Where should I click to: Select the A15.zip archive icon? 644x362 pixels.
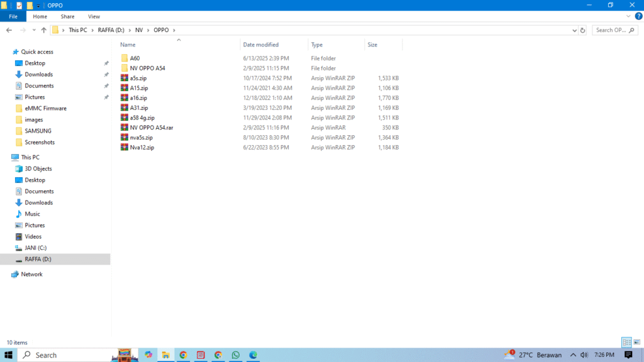tap(125, 88)
